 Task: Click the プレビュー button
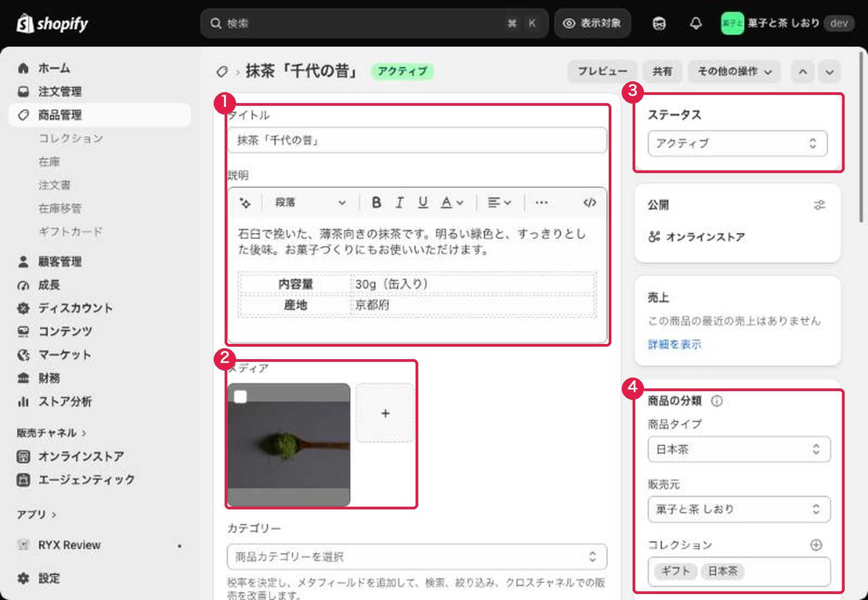602,72
